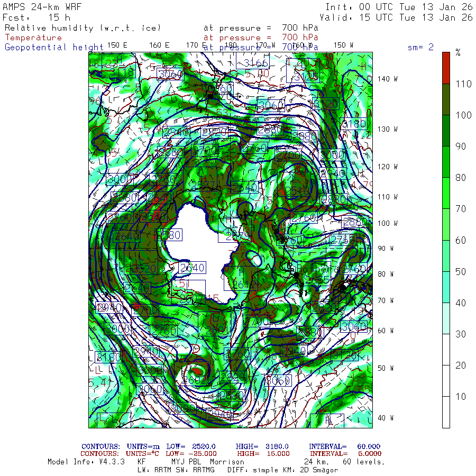The image size is (476, 476).
Task: Click the white color bar segment 10–20
Action: (446, 381)
